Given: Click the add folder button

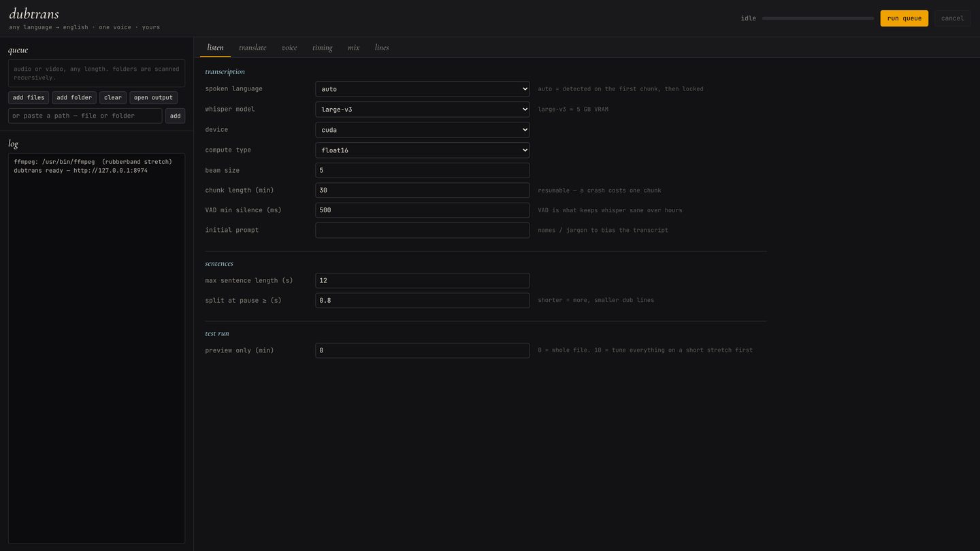Looking at the screenshot, I should (x=74, y=98).
